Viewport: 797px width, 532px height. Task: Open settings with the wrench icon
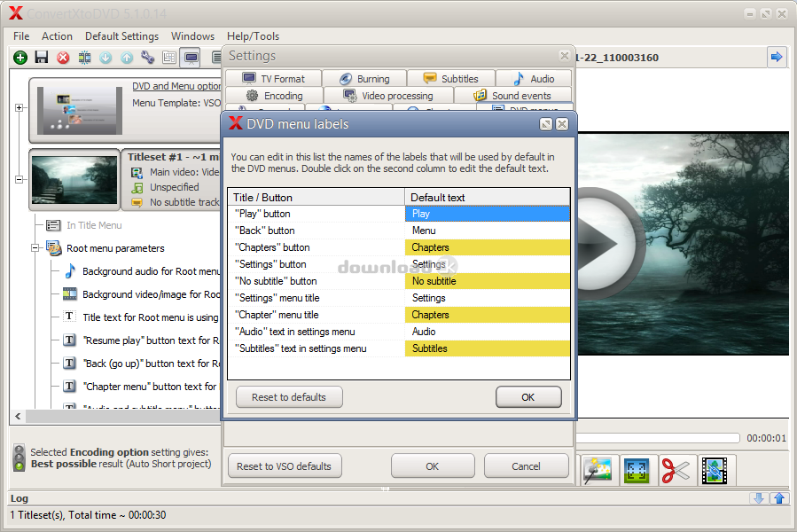[x=148, y=58]
